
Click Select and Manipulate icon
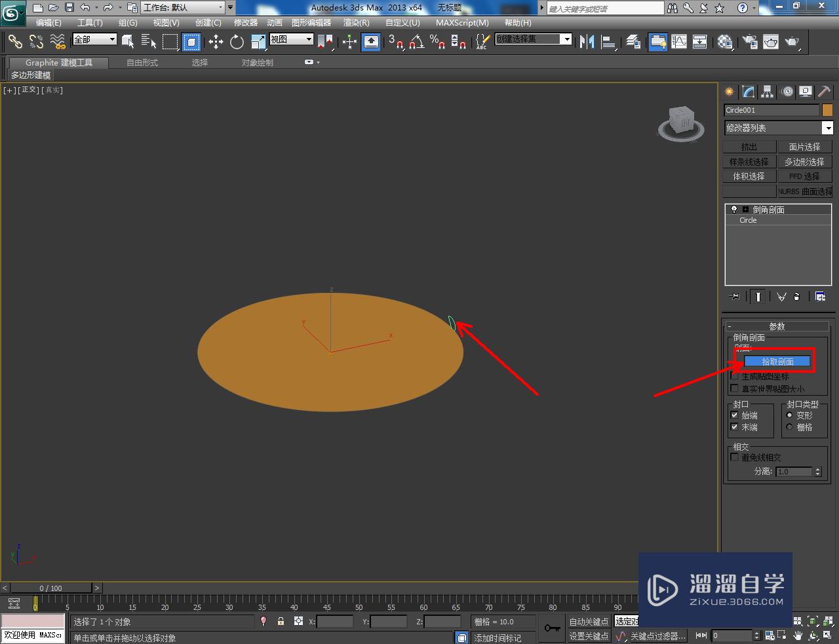tap(349, 42)
